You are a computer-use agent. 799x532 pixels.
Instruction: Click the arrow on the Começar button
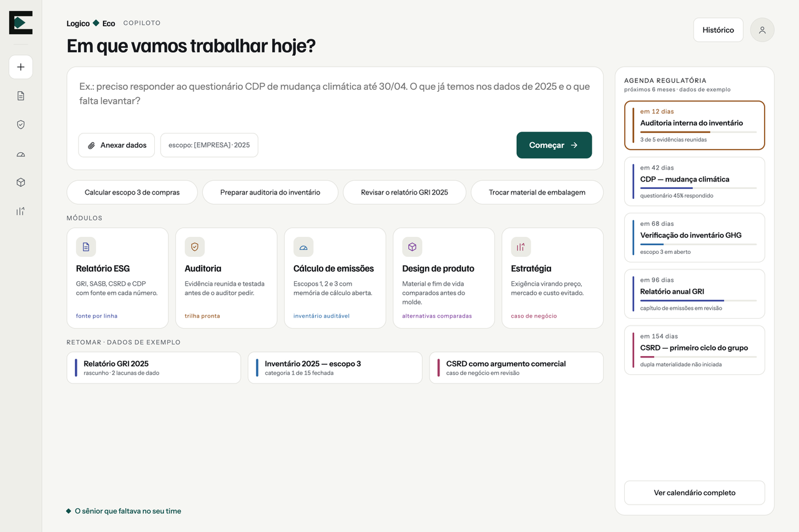(574, 145)
